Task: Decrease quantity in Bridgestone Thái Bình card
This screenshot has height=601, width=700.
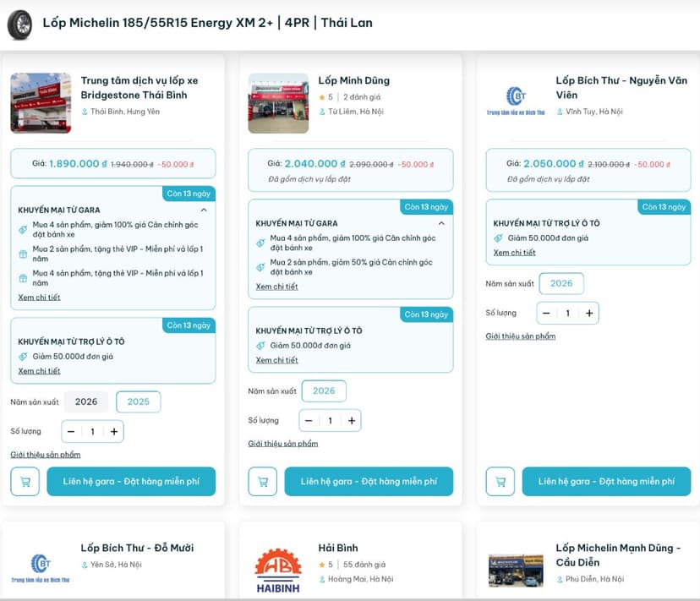Action: tap(71, 431)
